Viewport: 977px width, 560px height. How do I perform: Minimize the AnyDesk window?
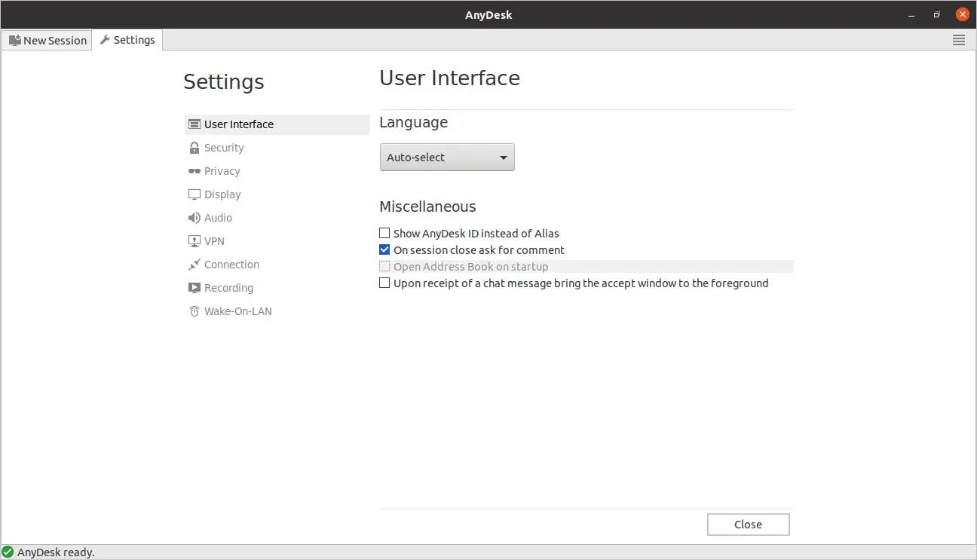(911, 14)
